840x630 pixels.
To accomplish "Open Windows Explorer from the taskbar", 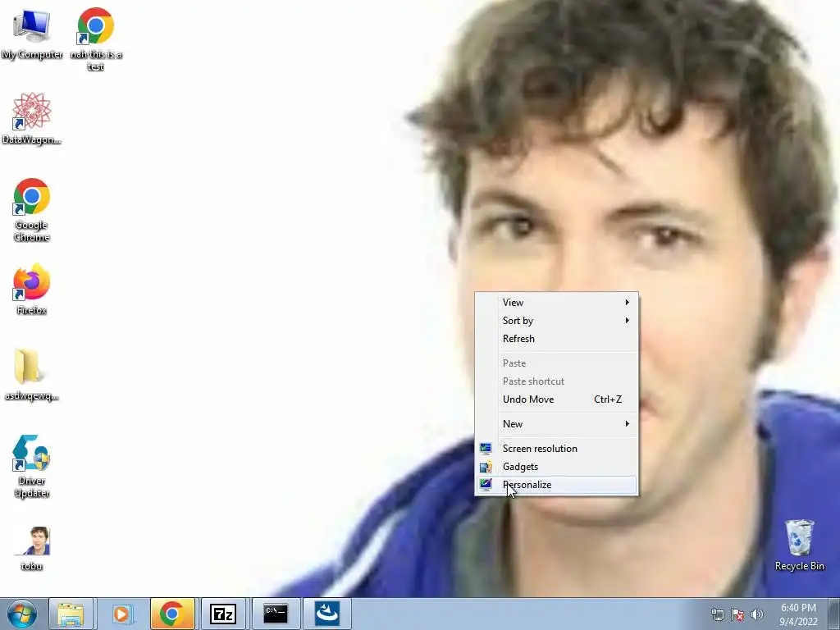I will click(71, 614).
